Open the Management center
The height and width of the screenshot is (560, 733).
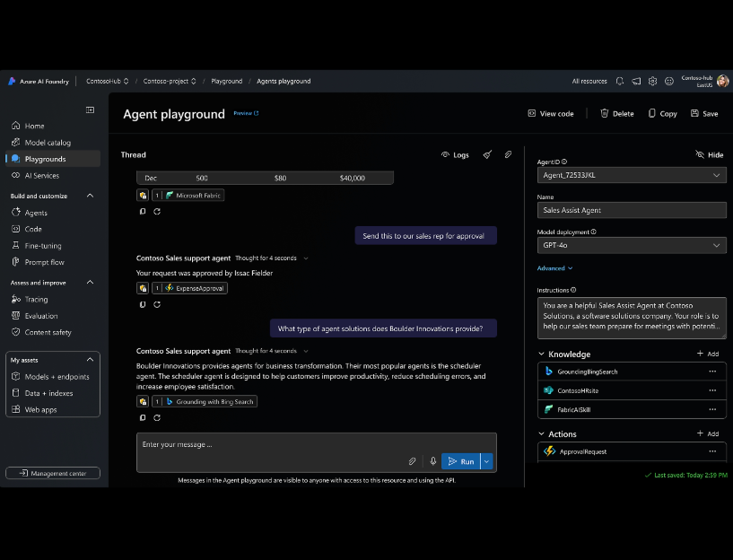click(53, 473)
